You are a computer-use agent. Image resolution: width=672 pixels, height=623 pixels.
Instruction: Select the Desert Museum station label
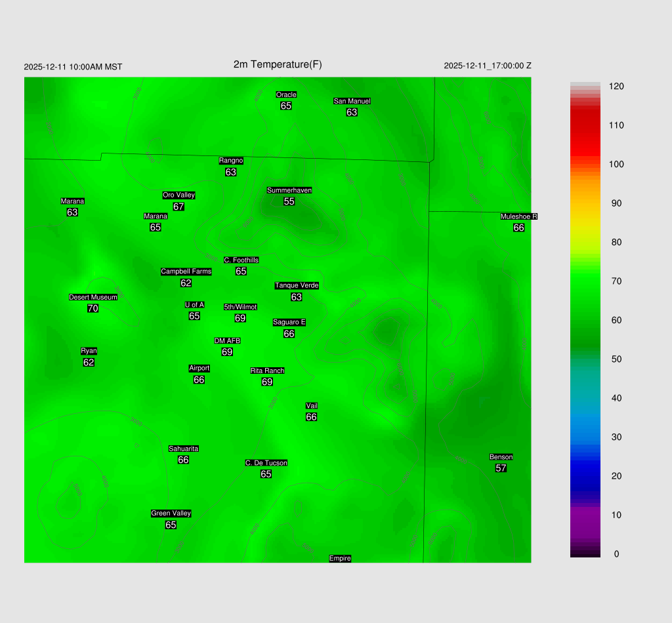(93, 297)
